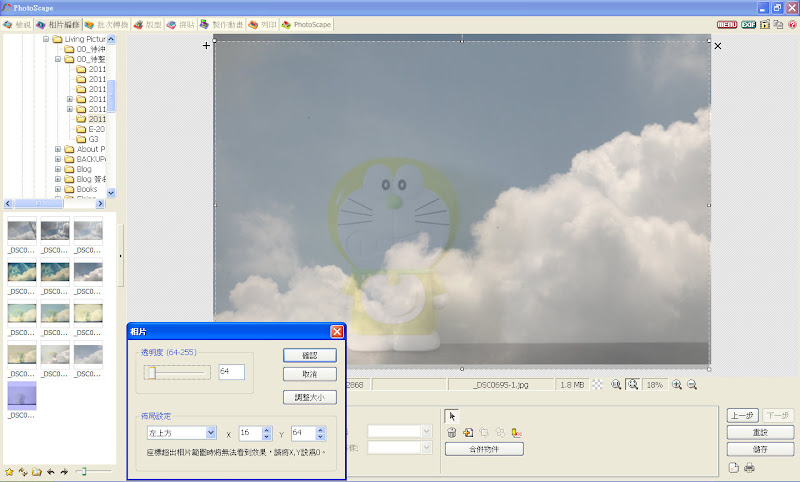Expand the Books folder

pos(58,189)
